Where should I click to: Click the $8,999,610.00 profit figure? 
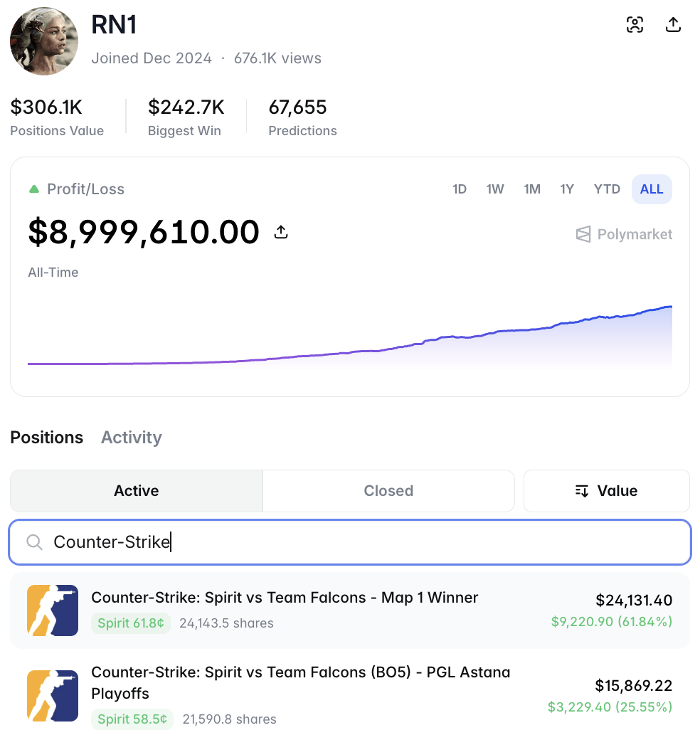click(x=144, y=232)
